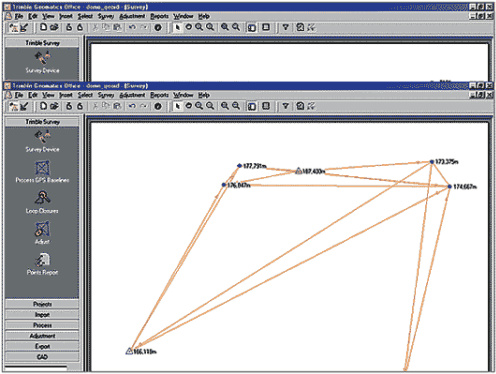Click Undo icon in front window toolbar
The height and width of the screenshot is (374, 496).
pos(132,106)
